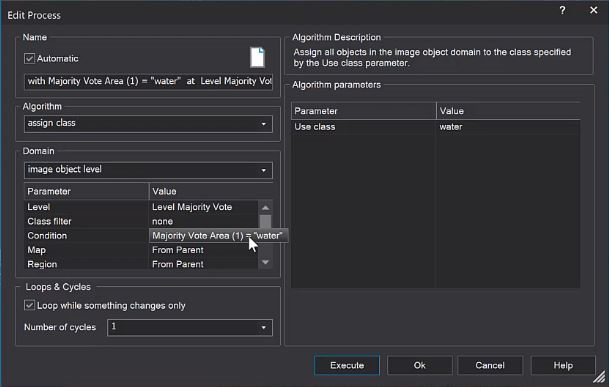Confirm with the Ok button
This screenshot has width=609, height=387.
pyautogui.click(x=419, y=365)
